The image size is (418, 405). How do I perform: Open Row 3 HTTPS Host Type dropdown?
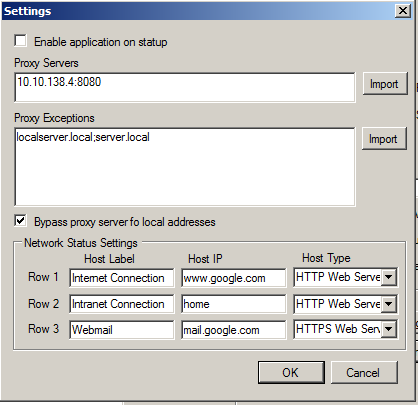[x=389, y=329]
